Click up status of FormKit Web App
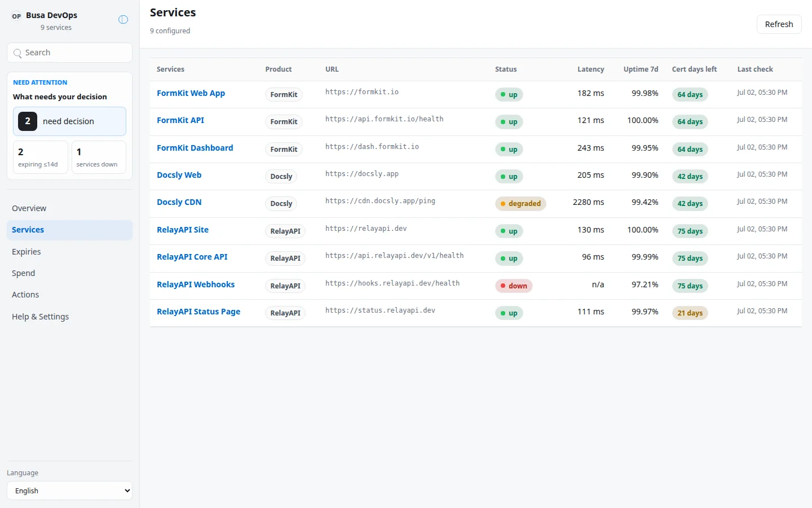Image resolution: width=812 pixels, height=508 pixels. coord(509,95)
